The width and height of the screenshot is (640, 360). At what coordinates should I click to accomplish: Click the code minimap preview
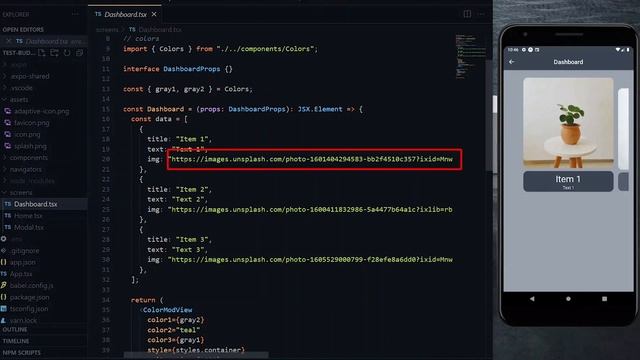click(470, 56)
